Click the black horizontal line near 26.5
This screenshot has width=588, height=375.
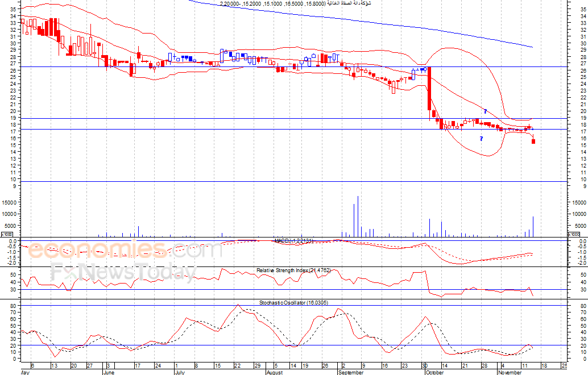[227, 67]
